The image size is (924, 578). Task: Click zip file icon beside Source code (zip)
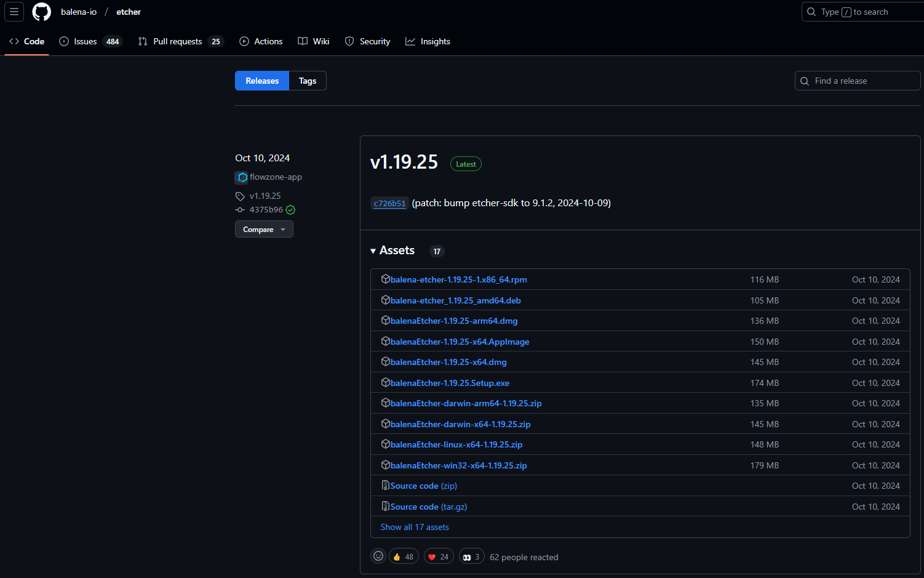coord(386,485)
